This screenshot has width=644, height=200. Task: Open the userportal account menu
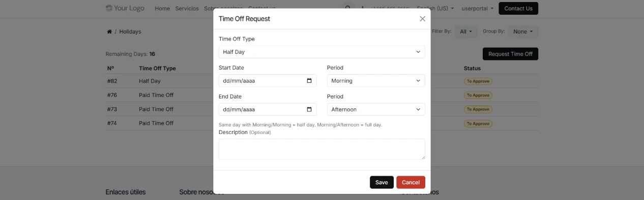(x=477, y=9)
